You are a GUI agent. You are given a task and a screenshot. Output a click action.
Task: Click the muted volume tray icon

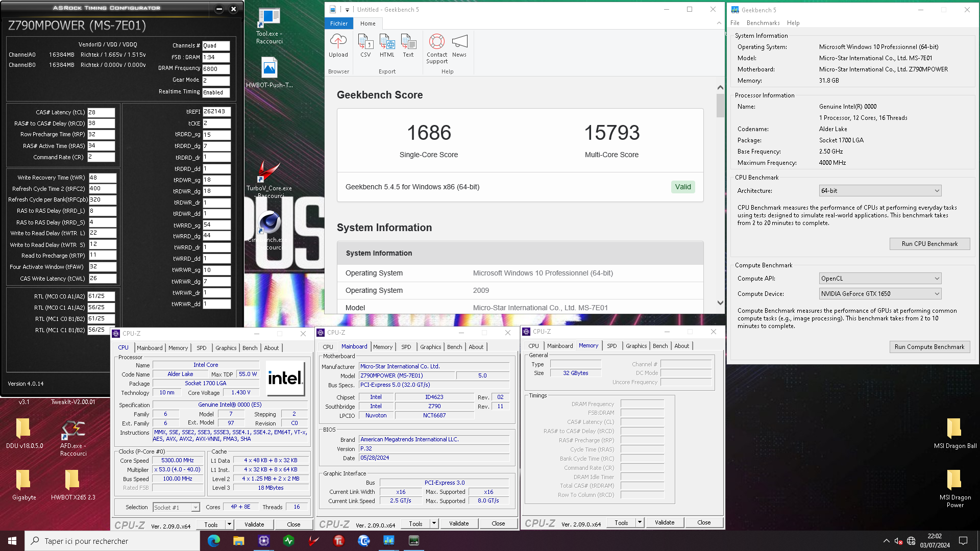click(x=898, y=541)
